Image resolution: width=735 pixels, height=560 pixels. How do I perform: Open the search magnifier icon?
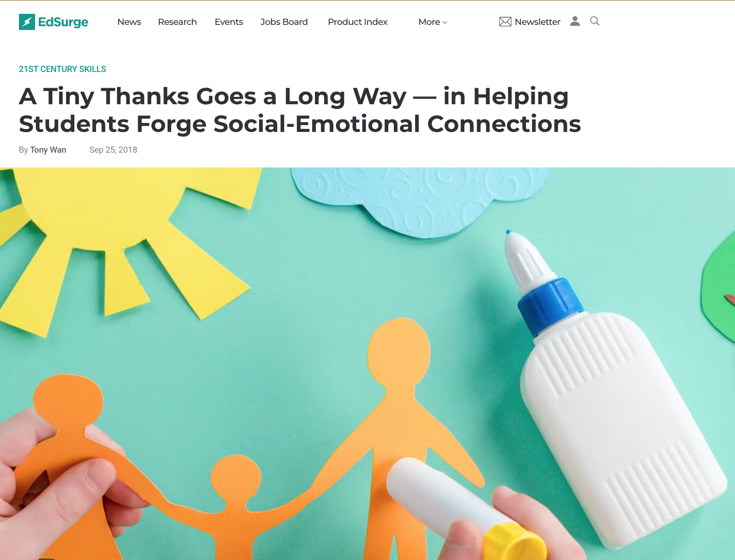pyautogui.click(x=595, y=21)
